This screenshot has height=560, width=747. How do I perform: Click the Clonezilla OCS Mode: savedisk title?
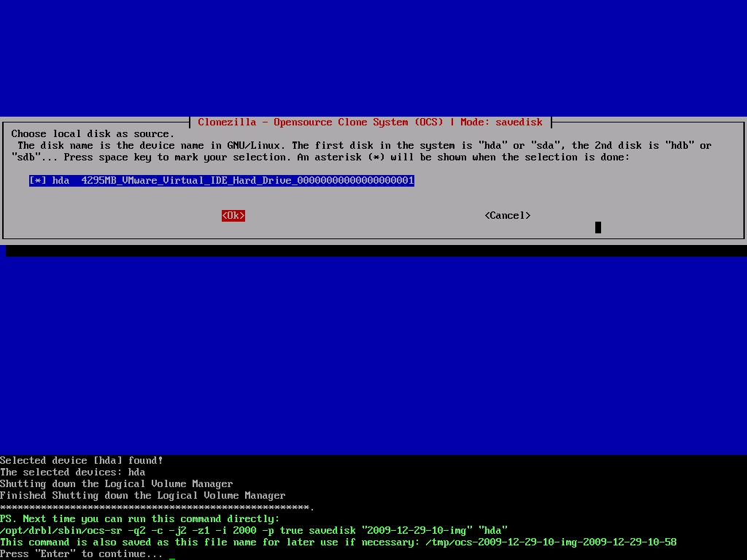tap(370, 122)
